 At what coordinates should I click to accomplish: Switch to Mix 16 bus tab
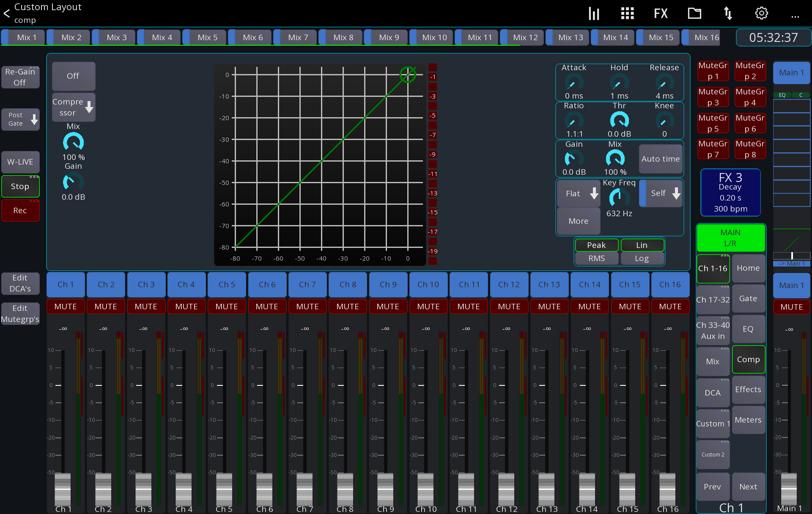pos(701,37)
